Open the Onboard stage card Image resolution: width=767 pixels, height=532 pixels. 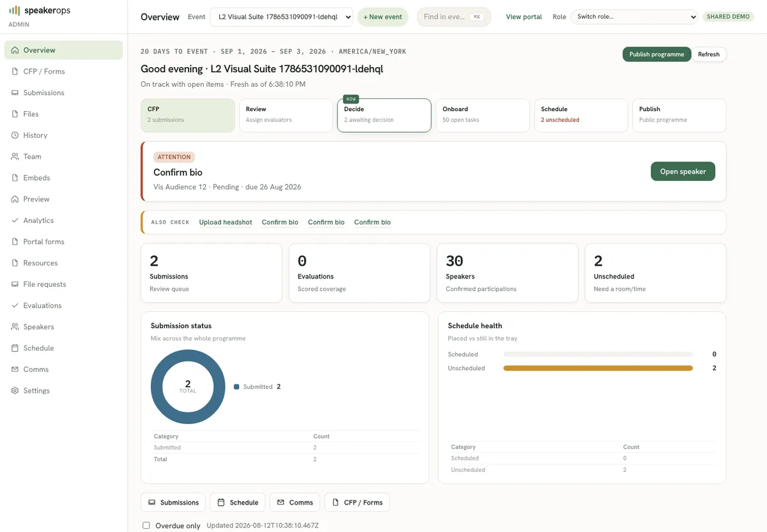pyautogui.click(x=483, y=116)
